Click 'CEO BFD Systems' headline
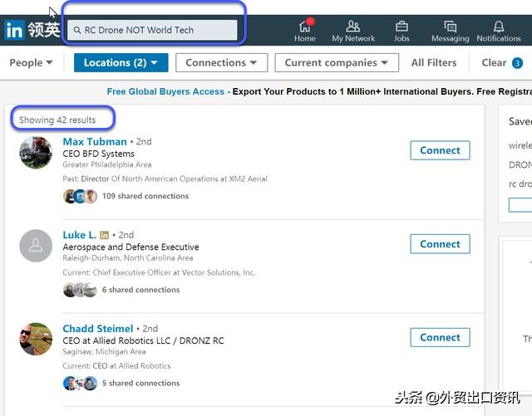Screen dimensions: 532x416 point(98,154)
